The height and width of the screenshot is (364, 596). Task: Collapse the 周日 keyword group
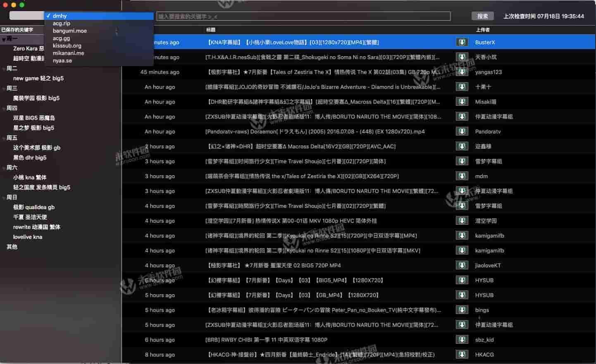click(4, 197)
